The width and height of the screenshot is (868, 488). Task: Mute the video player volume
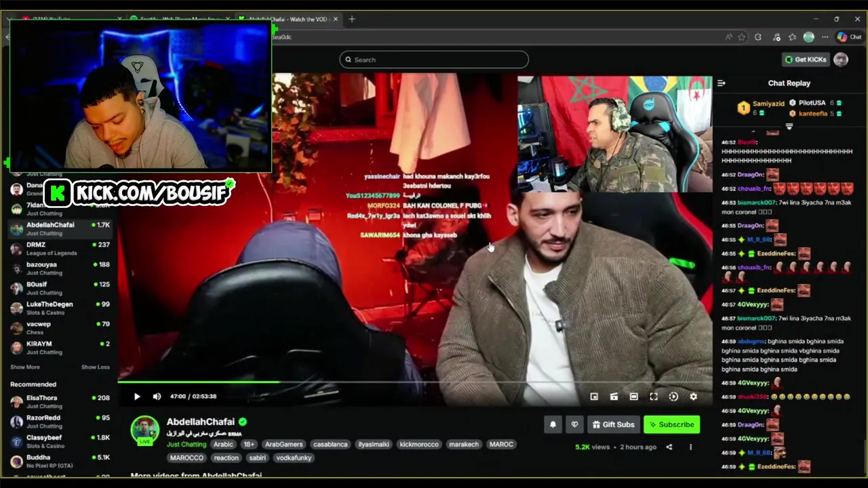click(x=157, y=396)
